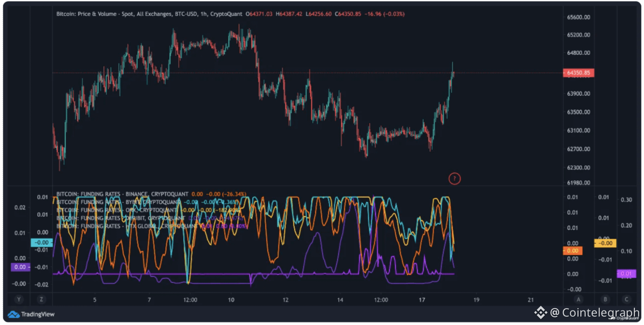Click the 63500.00 price axis label

point(578,112)
